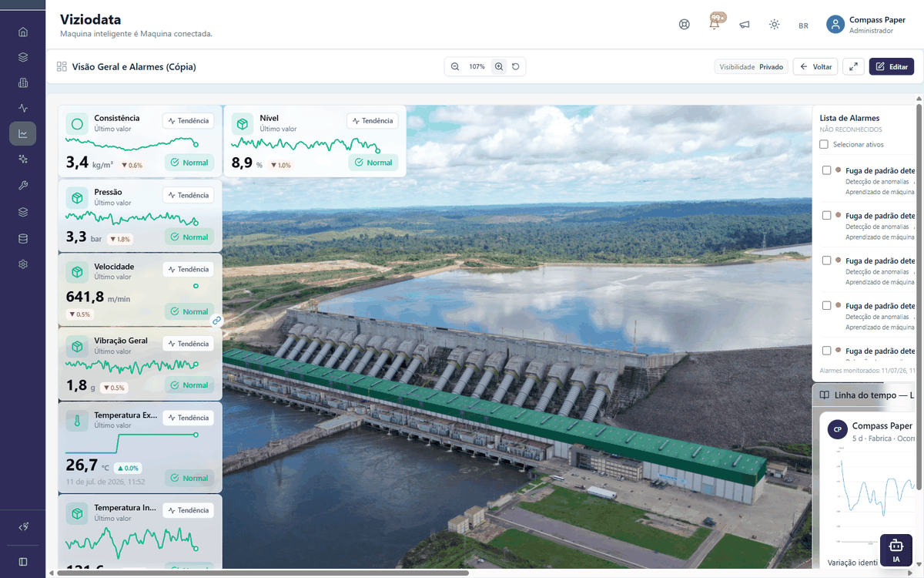
Task: Check the third Fuga de padrão alarm checkbox
Action: pyautogui.click(x=826, y=260)
